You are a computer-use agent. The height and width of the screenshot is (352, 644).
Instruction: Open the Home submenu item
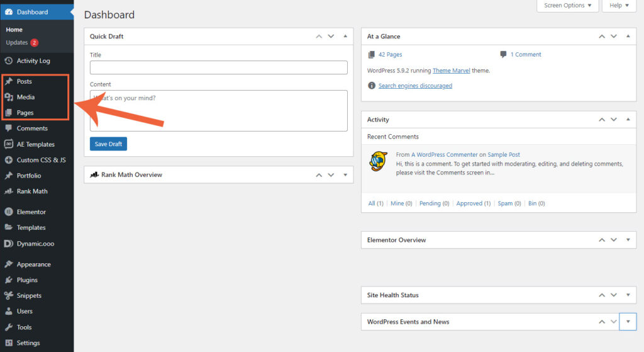point(14,30)
